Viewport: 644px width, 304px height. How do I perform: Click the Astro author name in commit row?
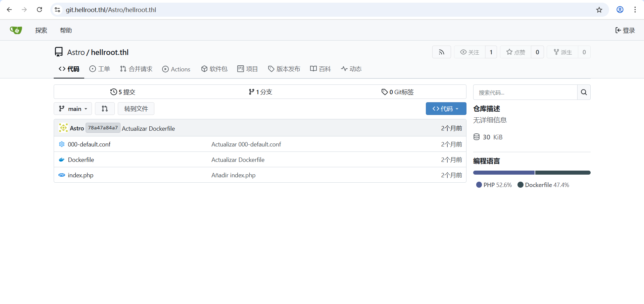coord(77,128)
